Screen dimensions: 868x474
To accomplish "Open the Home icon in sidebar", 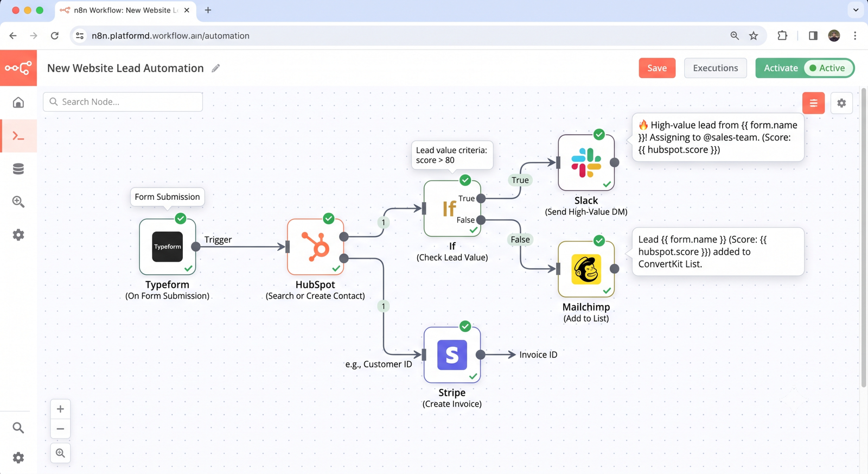I will (18, 103).
